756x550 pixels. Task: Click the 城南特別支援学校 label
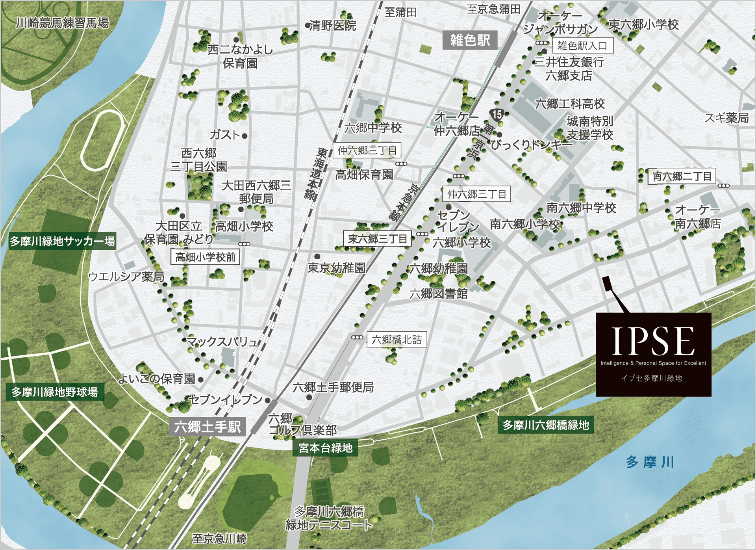tap(590, 128)
